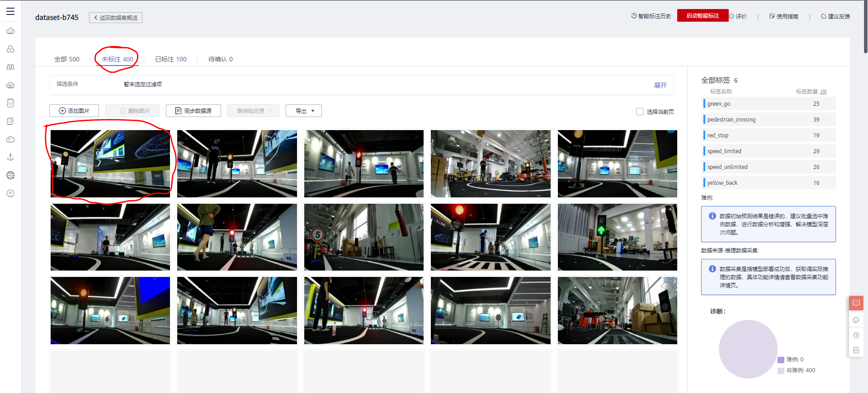Screen dimensions: 868x393
Task: Switch to the 全部 500 tab
Action: coord(67,59)
